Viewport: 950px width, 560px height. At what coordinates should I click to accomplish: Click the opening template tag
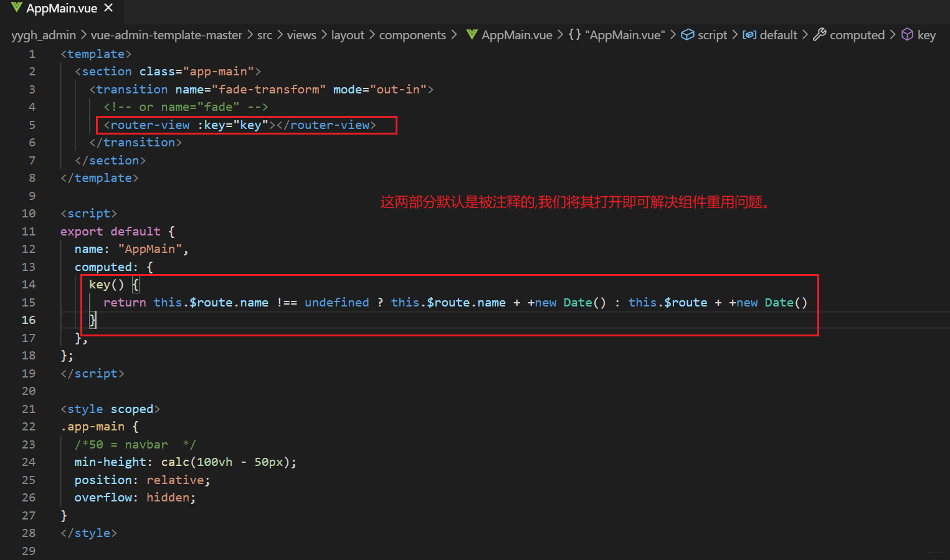tap(96, 54)
